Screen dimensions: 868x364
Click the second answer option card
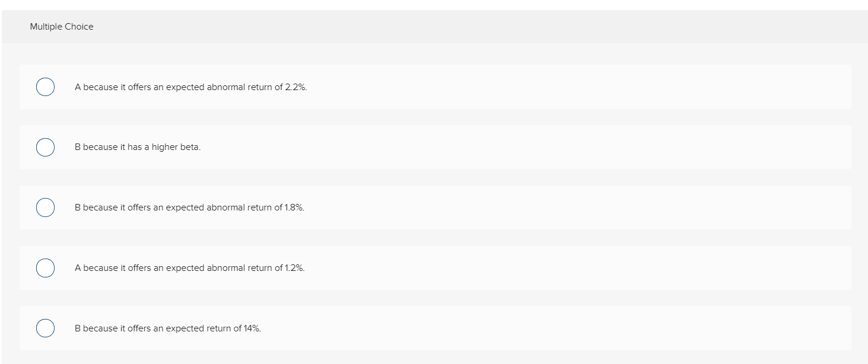tap(434, 147)
